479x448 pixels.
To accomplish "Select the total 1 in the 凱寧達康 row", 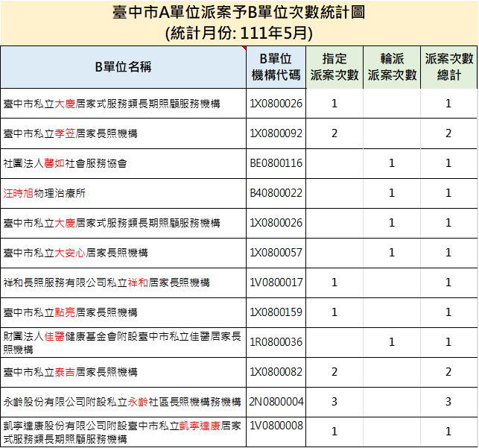I will click(448, 432).
